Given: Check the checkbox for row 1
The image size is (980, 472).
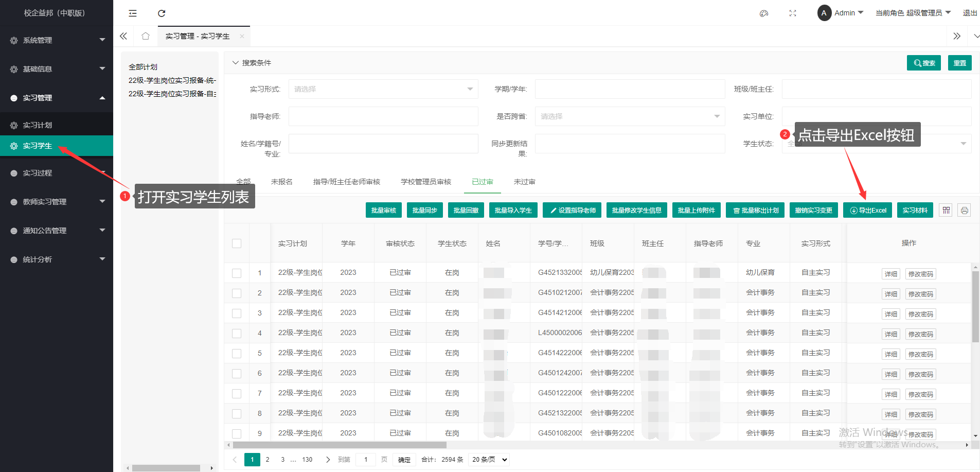Looking at the screenshot, I should pyautogui.click(x=237, y=273).
